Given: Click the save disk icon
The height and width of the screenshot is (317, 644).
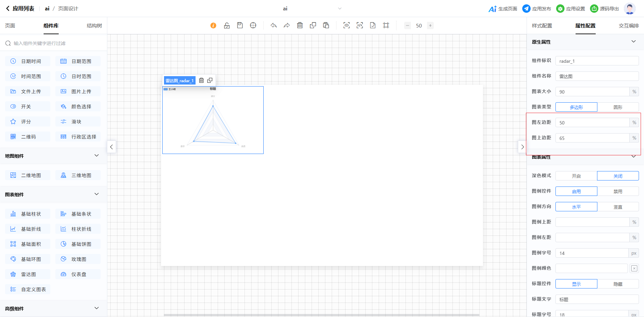Looking at the screenshot, I should coord(240,25).
